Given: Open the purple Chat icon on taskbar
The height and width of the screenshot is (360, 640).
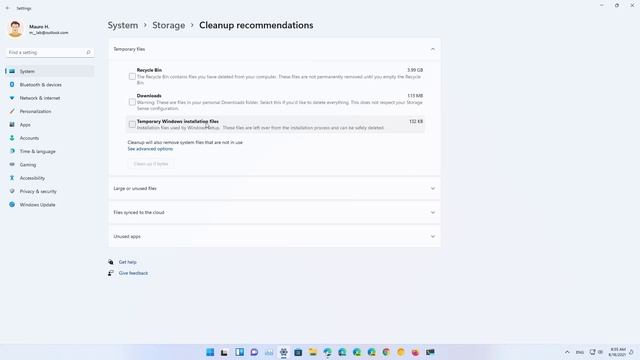Looking at the screenshot, I should click(254, 352).
